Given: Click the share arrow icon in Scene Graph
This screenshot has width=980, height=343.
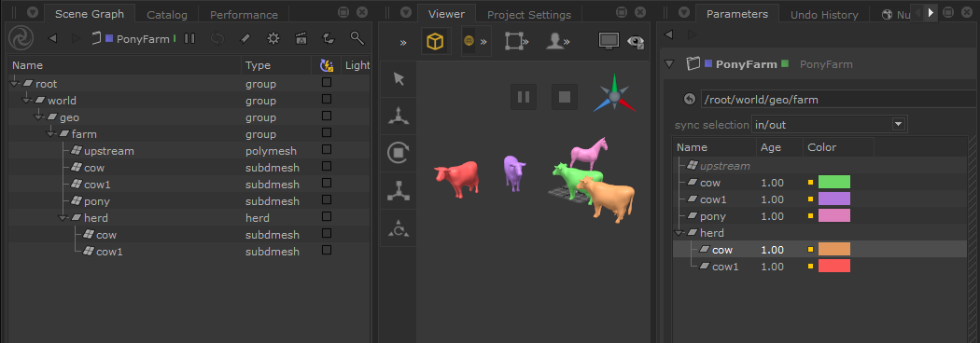Looking at the screenshot, I should (329, 38).
